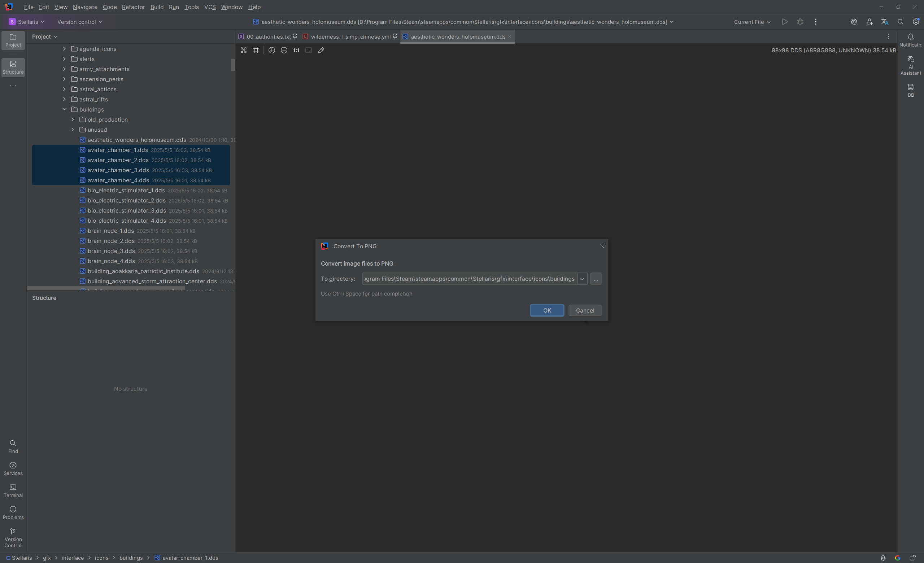The height and width of the screenshot is (563, 924).
Task: Toggle transparency chessboard in image editor
Action: pyautogui.click(x=244, y=50)
